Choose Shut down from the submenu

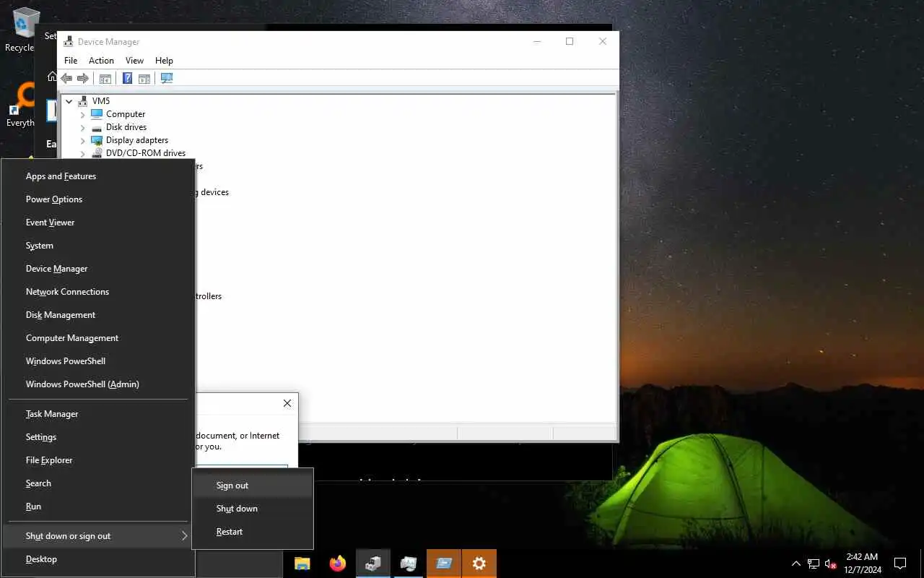pyautogui.click(x=253, y=509)
